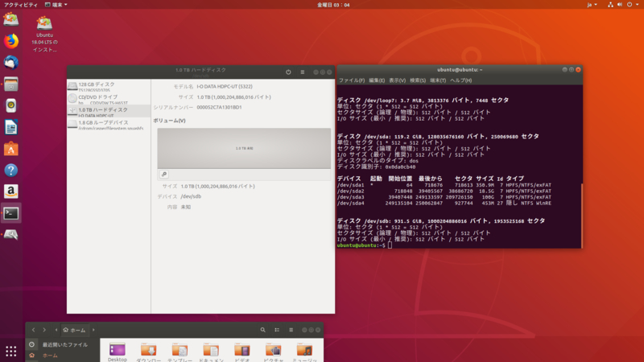The height and width of the screenshot is (362, 644).
Task: Select the Downloads folder icon
Action: [x=148, y=352]
